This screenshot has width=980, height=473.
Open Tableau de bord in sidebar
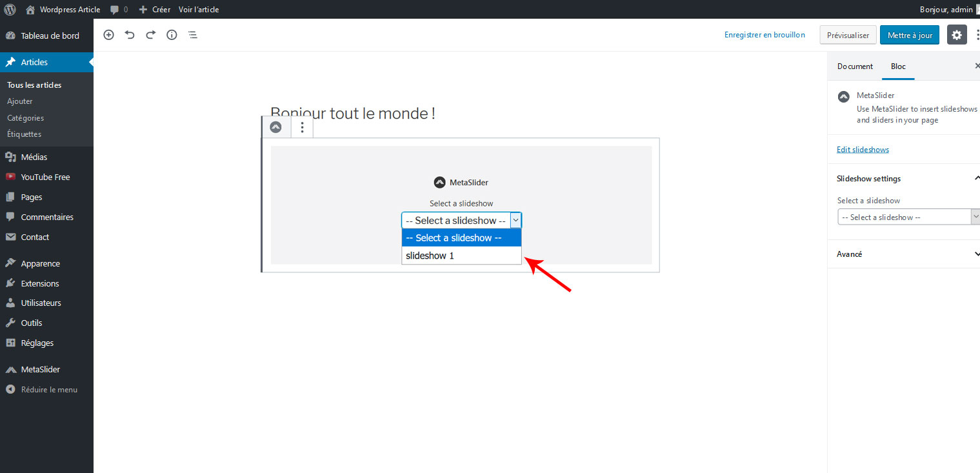coord(46,35)
